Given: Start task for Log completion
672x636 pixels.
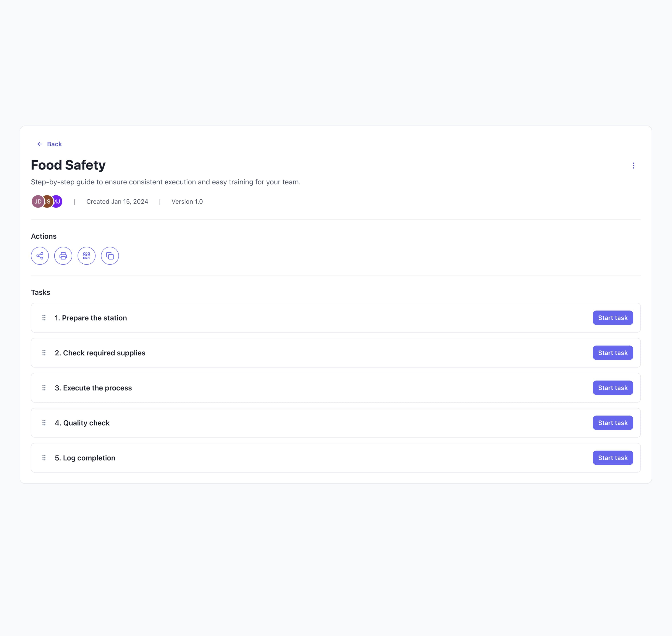Looking at the screenshot, I should (x=613, y=457).
